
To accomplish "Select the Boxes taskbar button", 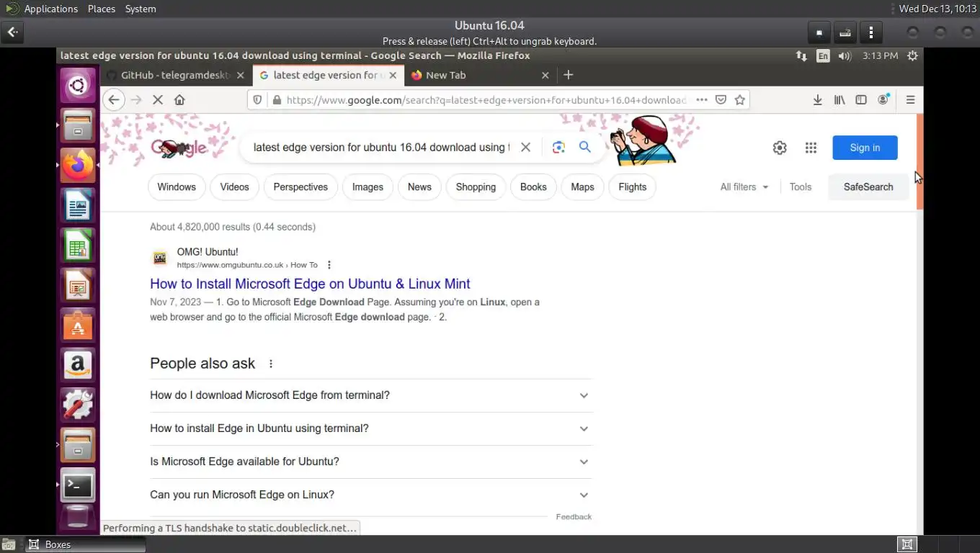I will [x=86, y=544].
